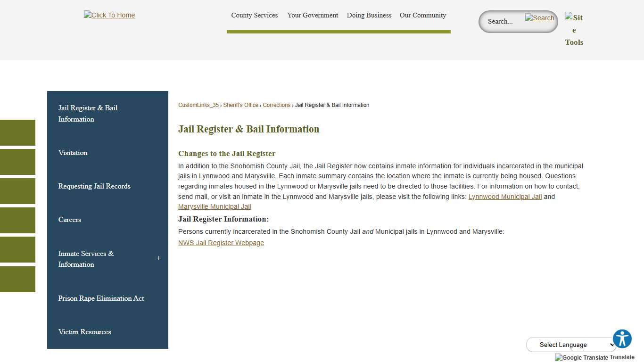Click the Sheriff's Office breadcrumb link
Screen dimensions: 644x362
tap(240, 105)
